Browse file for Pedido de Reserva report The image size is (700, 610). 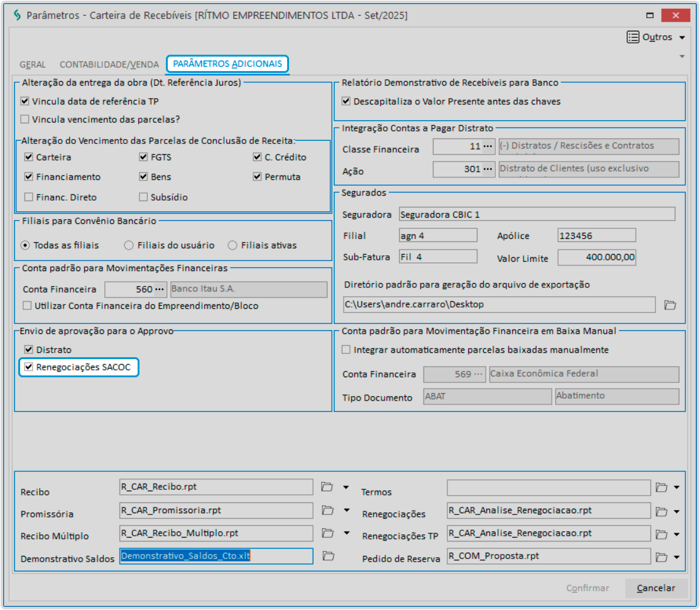tap(662, 557)
